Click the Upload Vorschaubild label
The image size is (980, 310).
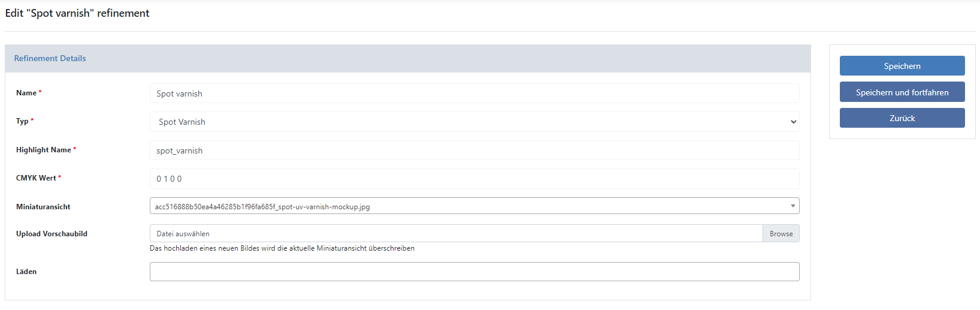coord(52,234)
